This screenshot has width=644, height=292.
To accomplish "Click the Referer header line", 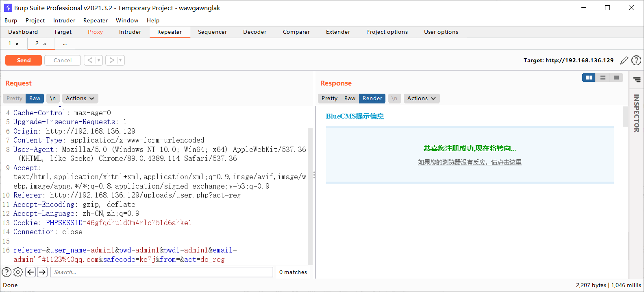I will coord(127,195).
